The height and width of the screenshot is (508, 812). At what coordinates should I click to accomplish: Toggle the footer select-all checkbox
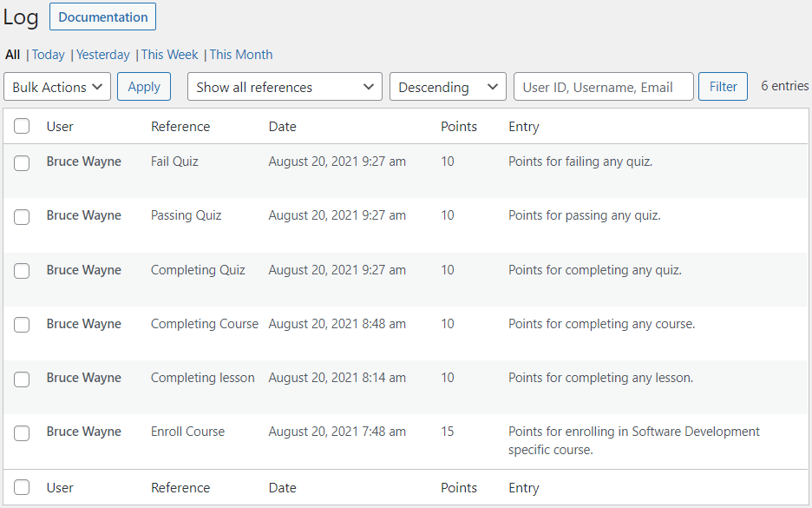coord(22,488)
